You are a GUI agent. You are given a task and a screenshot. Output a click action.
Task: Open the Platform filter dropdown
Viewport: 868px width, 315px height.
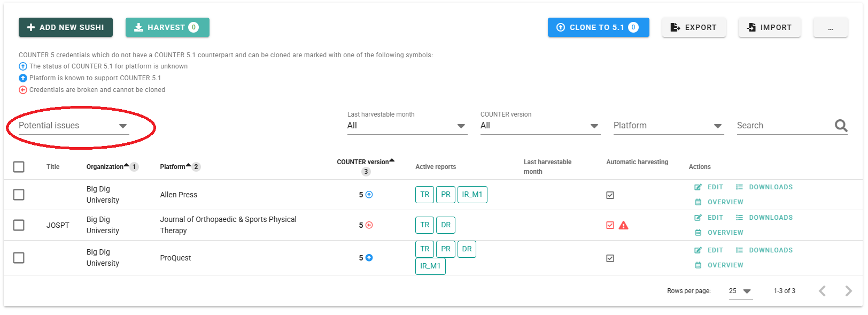pyautogui.click(x=669, y=126)
